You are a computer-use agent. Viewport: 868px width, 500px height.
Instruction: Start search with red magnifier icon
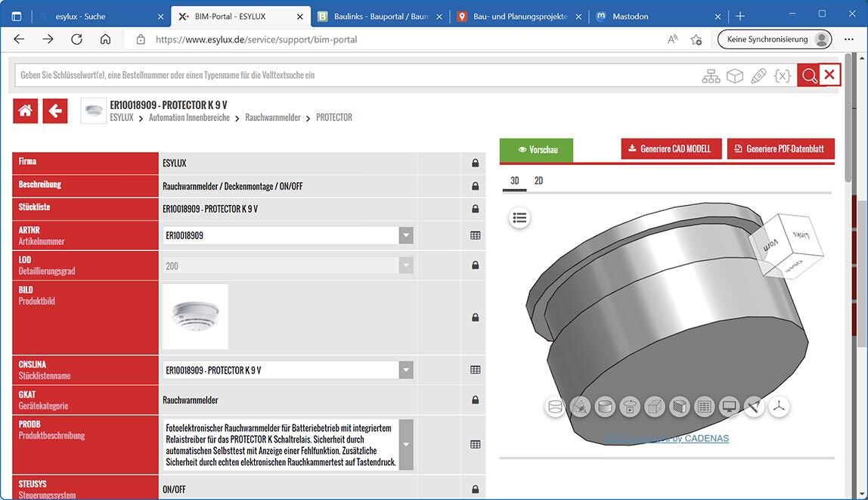coord(809,76)
